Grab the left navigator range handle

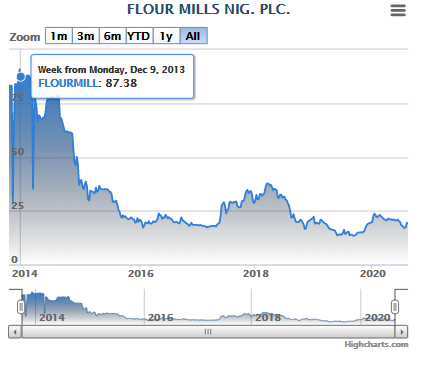tap(21, 307)
